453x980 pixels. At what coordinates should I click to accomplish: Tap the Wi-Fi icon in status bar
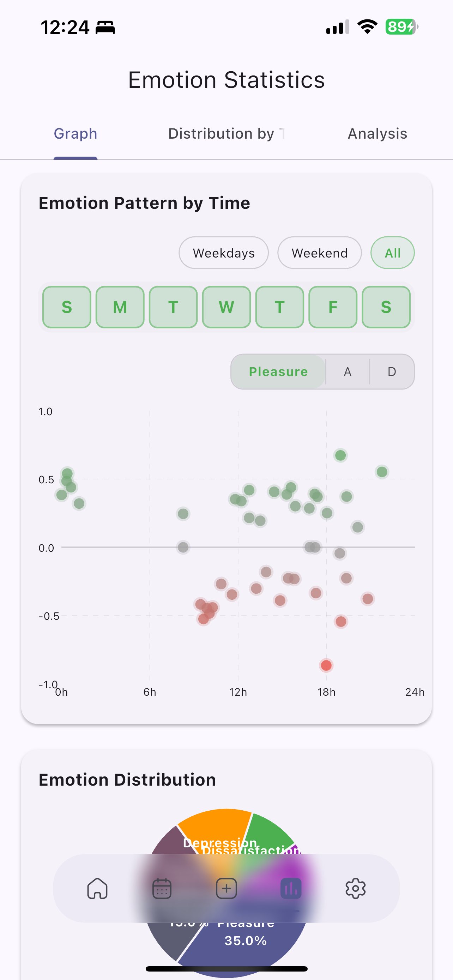coord(367,27)
